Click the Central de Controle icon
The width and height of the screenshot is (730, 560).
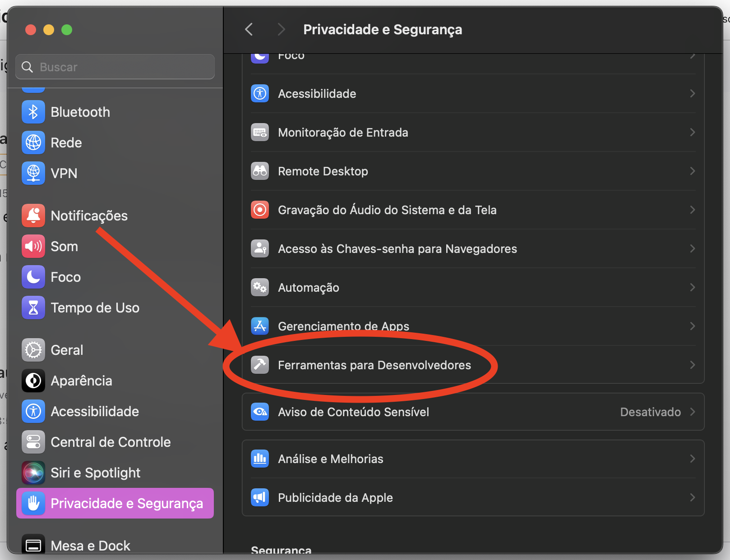click(33, 442)
